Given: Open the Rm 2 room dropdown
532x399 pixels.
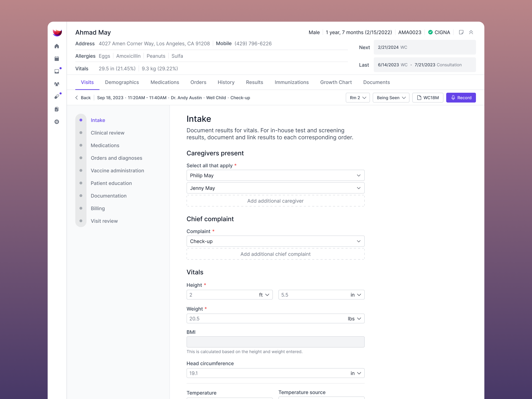Looking at the screenshot, I should pos(358,98).
